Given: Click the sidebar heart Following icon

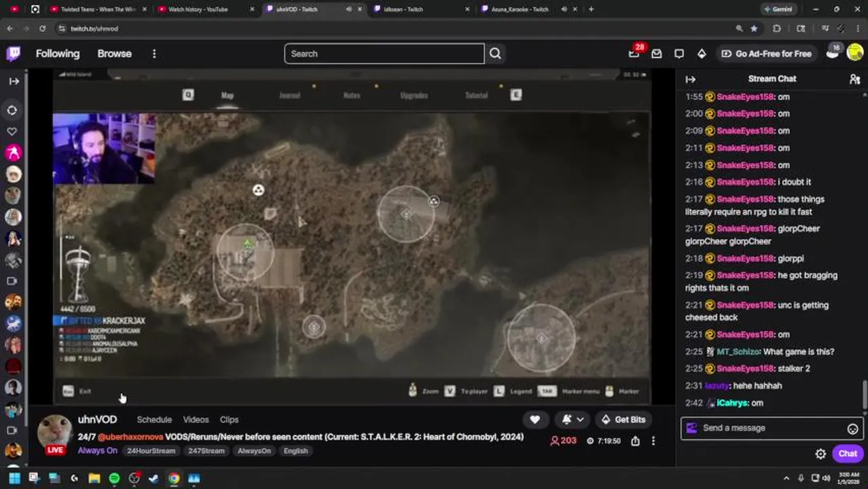Looking at the screenshot, I should [12, 131].
